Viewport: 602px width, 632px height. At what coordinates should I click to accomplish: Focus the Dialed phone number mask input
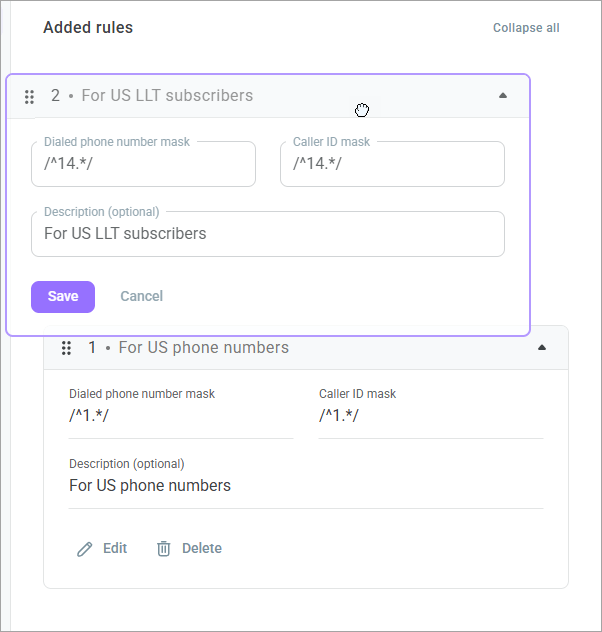click(x=143, y=165)
